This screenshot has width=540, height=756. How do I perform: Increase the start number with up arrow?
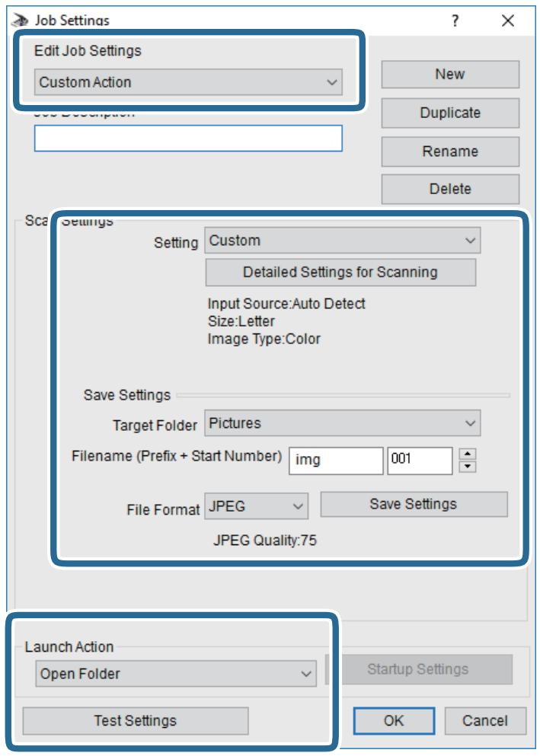tap(467, 454)
